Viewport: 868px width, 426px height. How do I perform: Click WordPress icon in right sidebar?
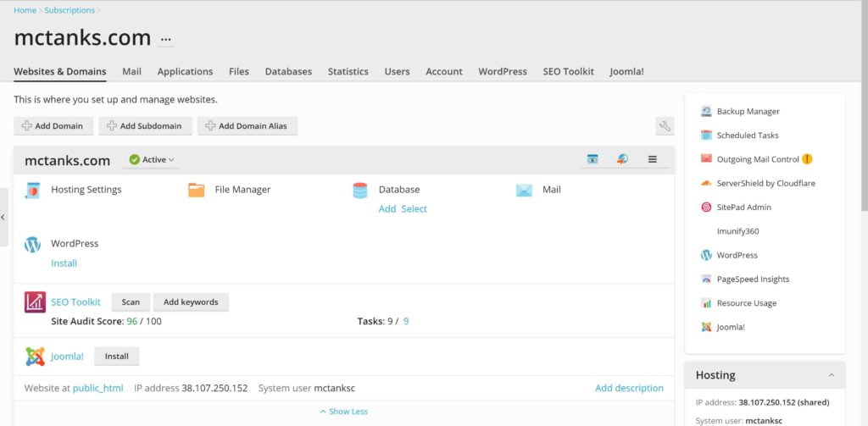point(706,255)
